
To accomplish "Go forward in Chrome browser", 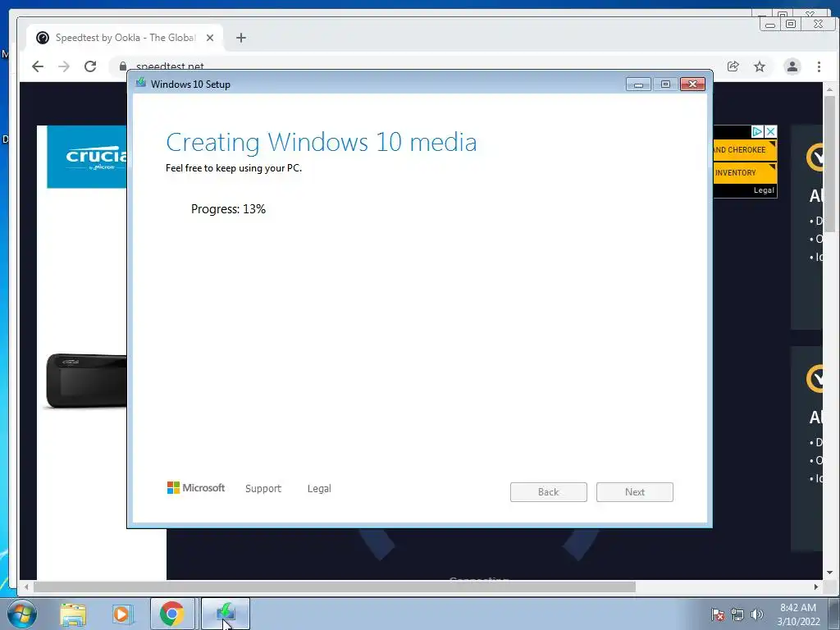I will click(64, 66).
